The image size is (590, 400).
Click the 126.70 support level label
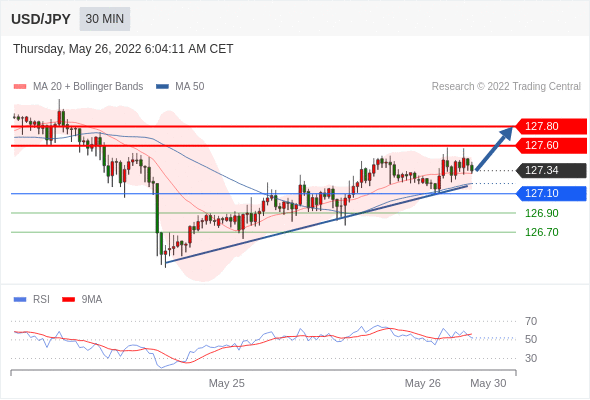542,232
